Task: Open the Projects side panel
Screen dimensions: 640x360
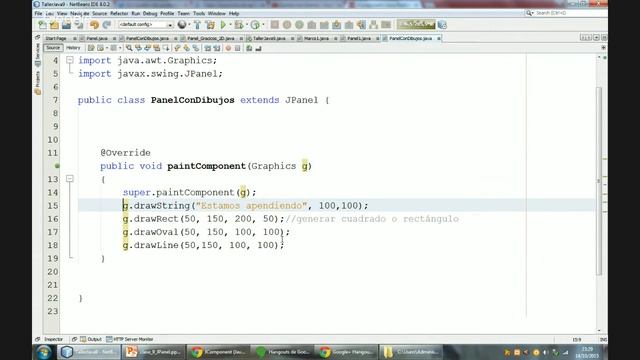Action: pyautogui.click(x=38, y=83)
